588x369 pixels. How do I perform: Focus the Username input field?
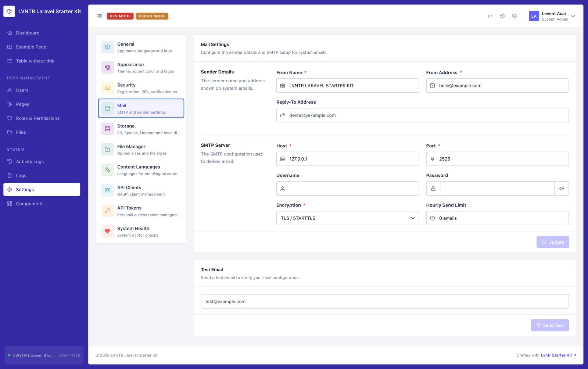tap(348, 189)
